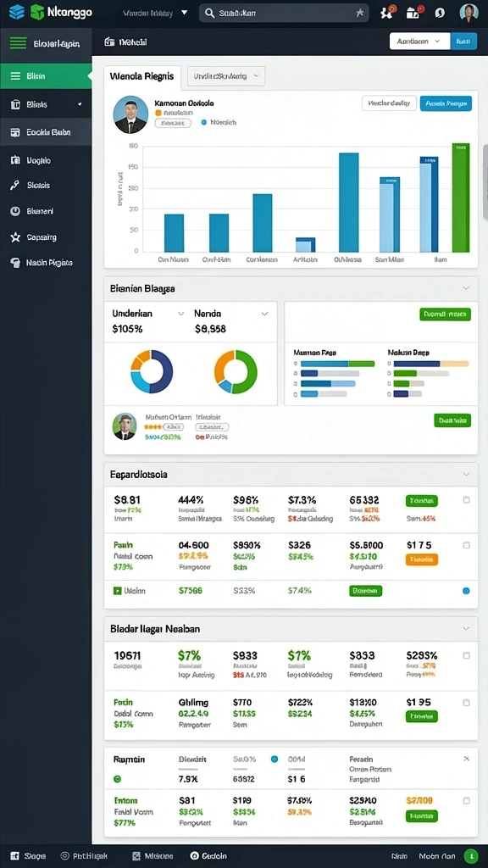Tick the checkbox beside the $1 75 value
This screenshot has width=488, height=868.
(x=467, y=545)
